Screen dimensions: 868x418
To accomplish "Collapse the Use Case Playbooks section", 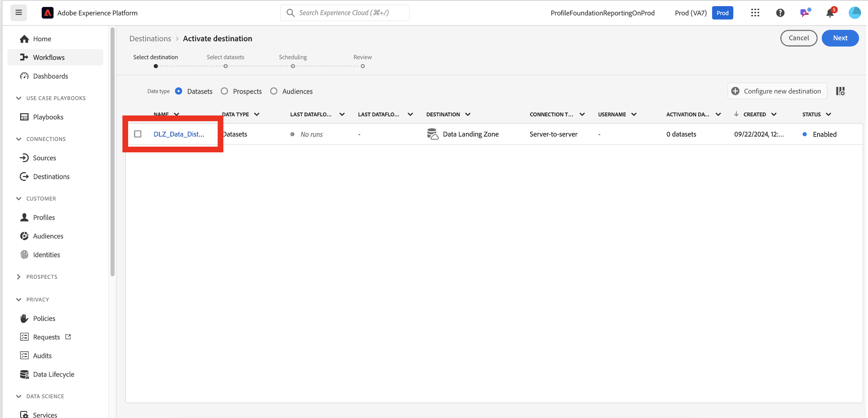I will click(x=18, y=98).
